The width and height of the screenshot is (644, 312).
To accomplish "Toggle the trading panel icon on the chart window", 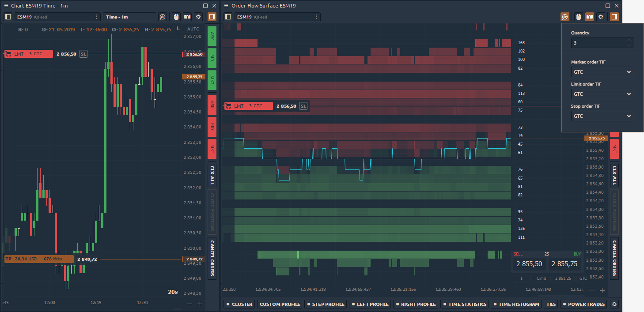I will pos(212,17).
